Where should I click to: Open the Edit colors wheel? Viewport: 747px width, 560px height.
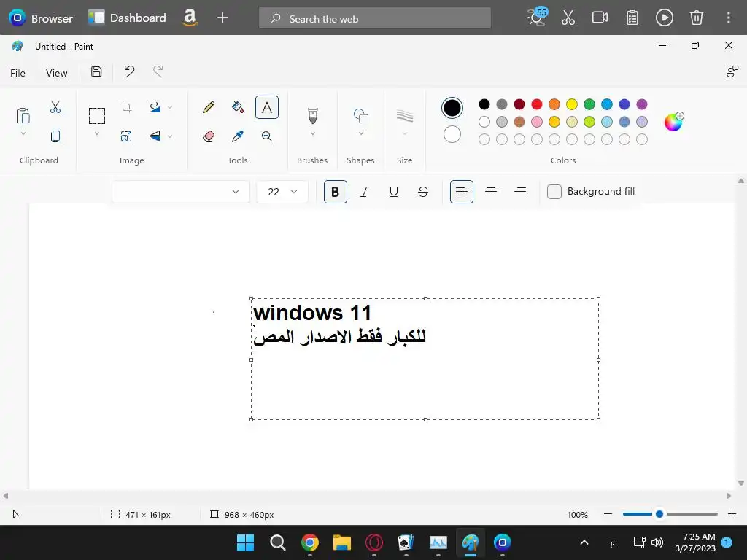673,122
